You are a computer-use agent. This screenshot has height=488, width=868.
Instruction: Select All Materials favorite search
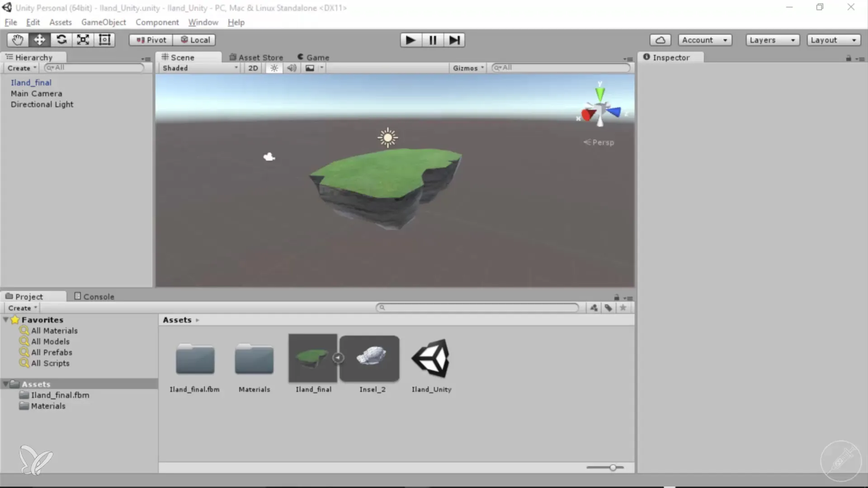click(x=54, y=331)
